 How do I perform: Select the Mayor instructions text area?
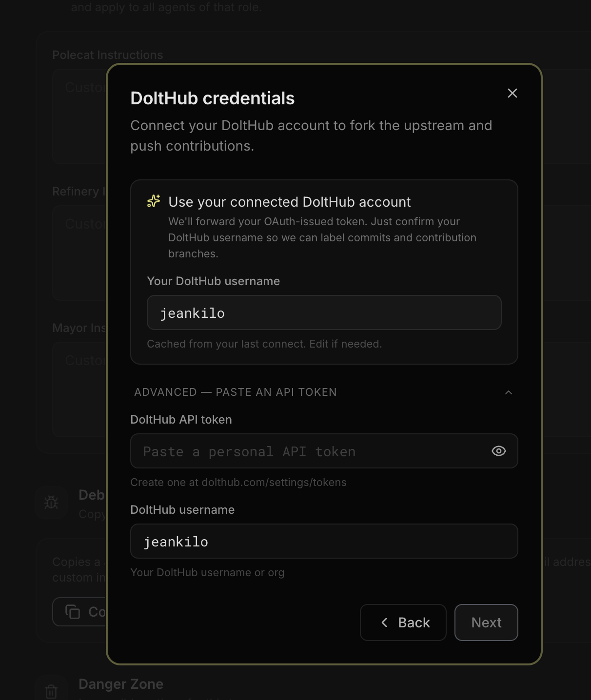(x=79, y=389)
